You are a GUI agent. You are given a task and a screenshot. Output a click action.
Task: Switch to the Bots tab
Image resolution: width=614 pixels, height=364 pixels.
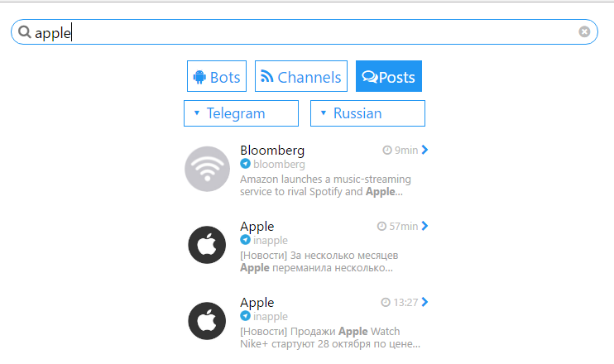click(217, 77)
